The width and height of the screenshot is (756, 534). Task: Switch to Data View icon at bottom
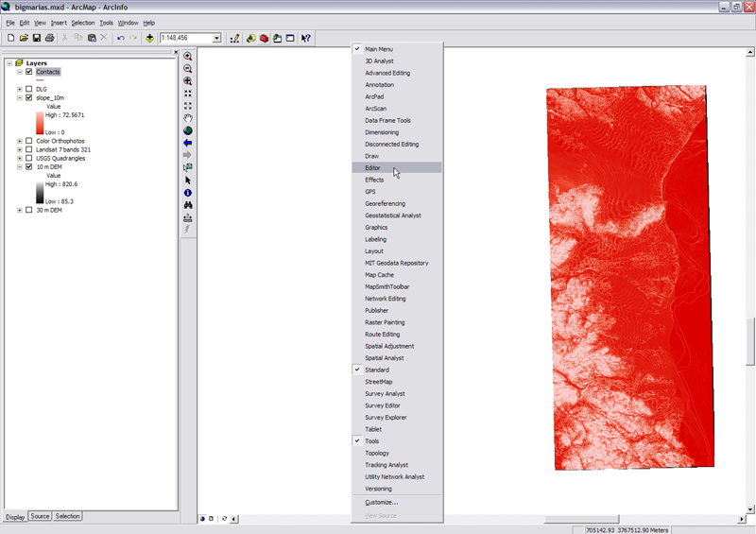click(202, 519)
